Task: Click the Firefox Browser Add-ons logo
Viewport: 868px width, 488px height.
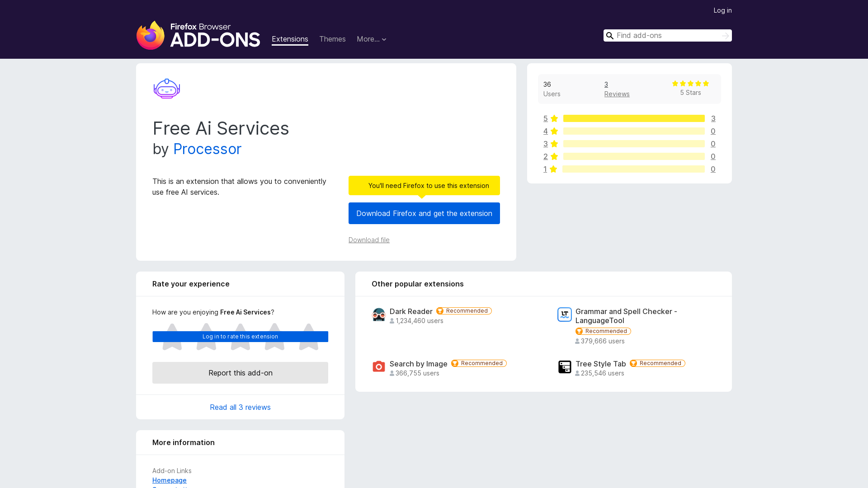Action: click(x=198, y=35)
